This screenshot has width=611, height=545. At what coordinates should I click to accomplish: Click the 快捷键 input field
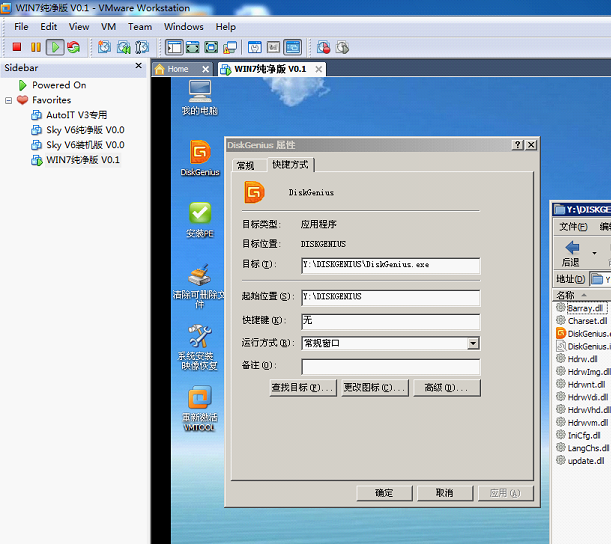click(390, 321)
